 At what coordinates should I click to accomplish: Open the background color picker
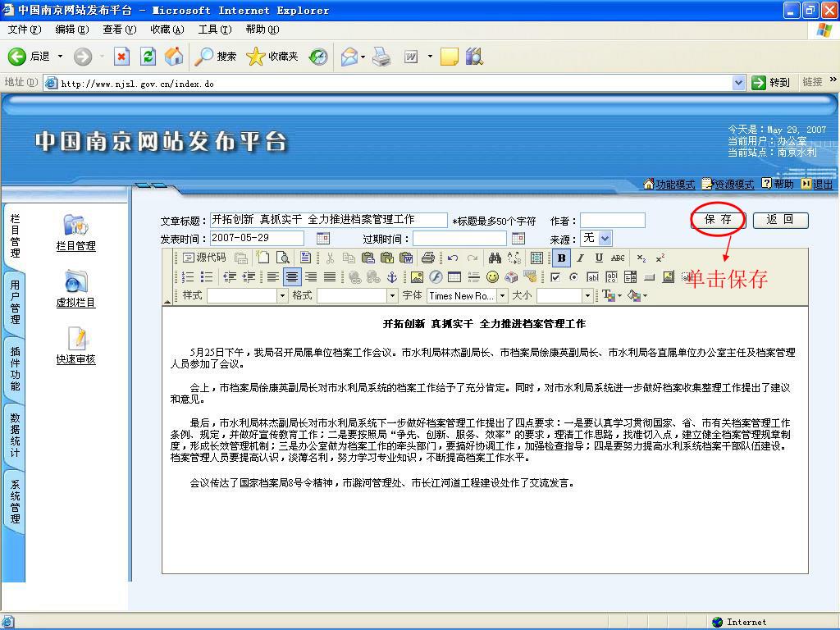pyautogui.click(x=637, y=295)
